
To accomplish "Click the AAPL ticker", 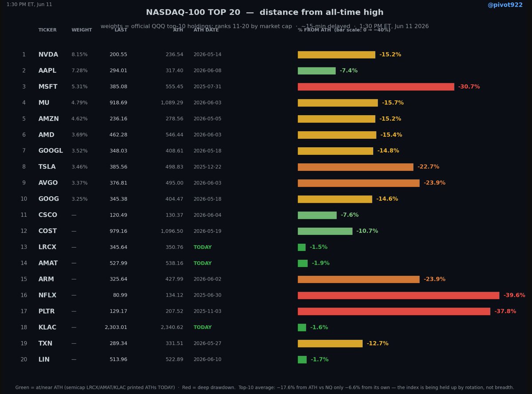I will pos(47,70).
